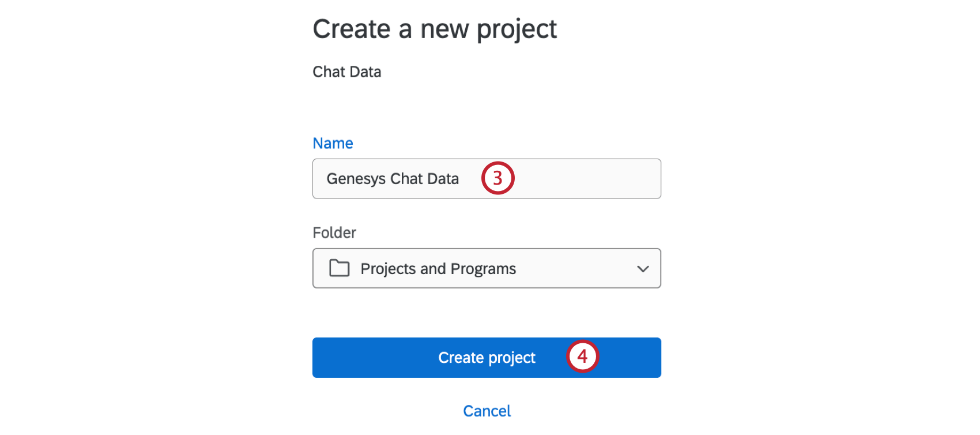Click the Create a new project heading

435,29
